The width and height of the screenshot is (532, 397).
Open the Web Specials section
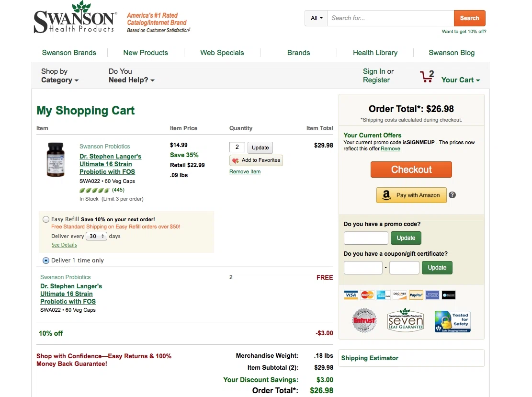tap(222, 53)
